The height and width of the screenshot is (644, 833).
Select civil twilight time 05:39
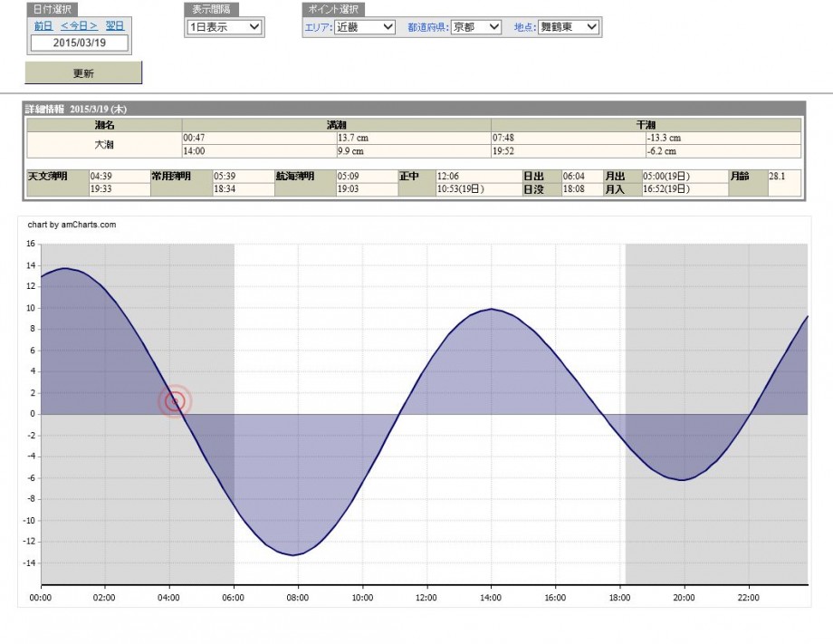(x=244, y=177)
